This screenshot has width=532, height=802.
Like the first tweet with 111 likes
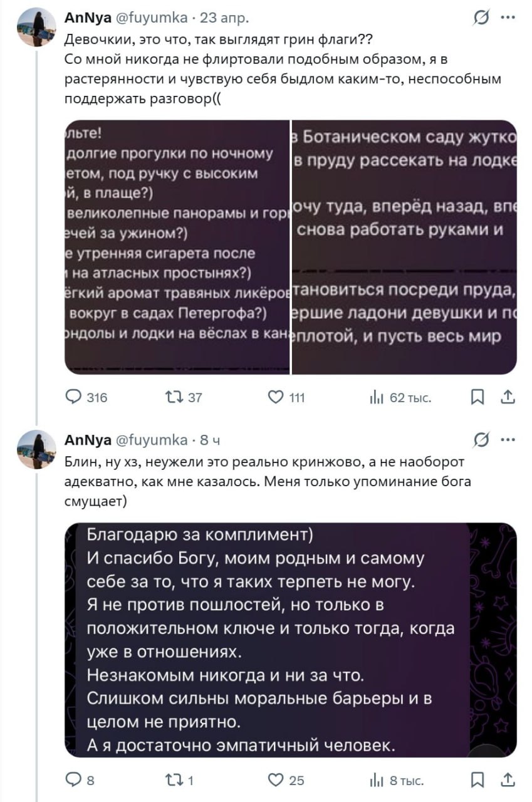(275, 397)
